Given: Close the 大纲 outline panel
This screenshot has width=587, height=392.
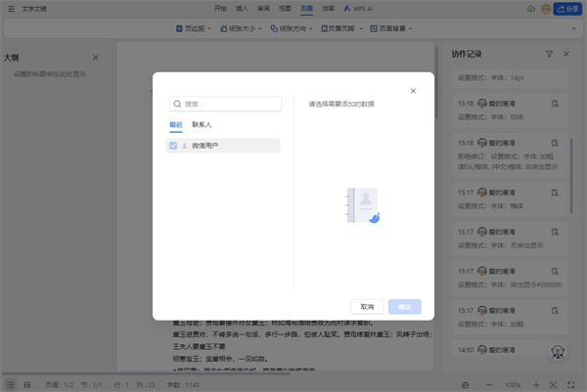Looking at the screenshot, I should pyautogui.click(x=95, y=59).
